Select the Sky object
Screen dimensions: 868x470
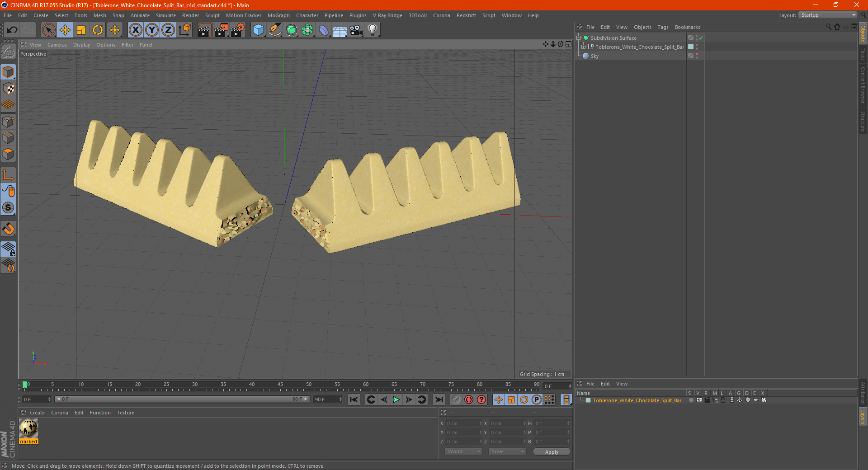click(594, 56)
